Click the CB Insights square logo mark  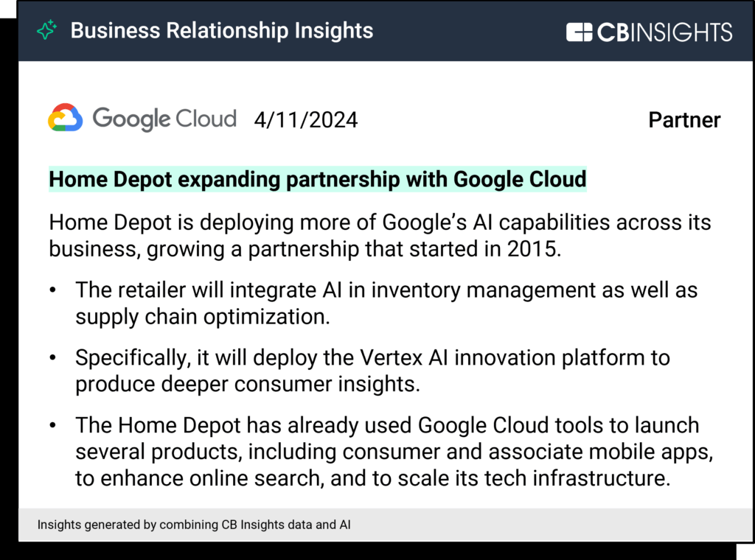point(580,32)
